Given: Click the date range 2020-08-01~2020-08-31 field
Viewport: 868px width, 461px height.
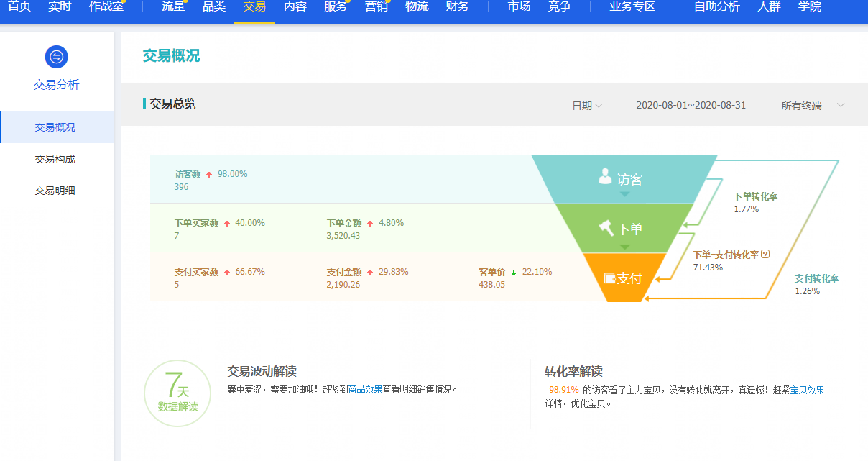Looking at the screenshot, I should click(691, 106).
